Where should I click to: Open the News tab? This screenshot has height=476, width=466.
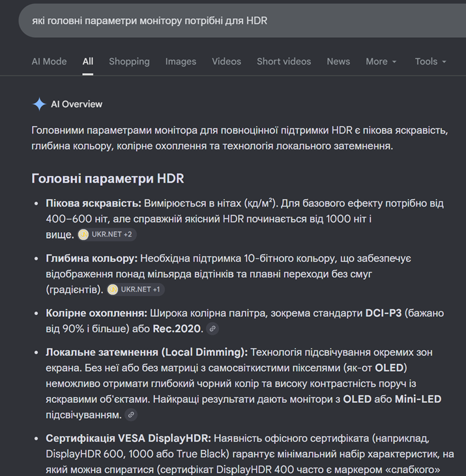(338, 61)
